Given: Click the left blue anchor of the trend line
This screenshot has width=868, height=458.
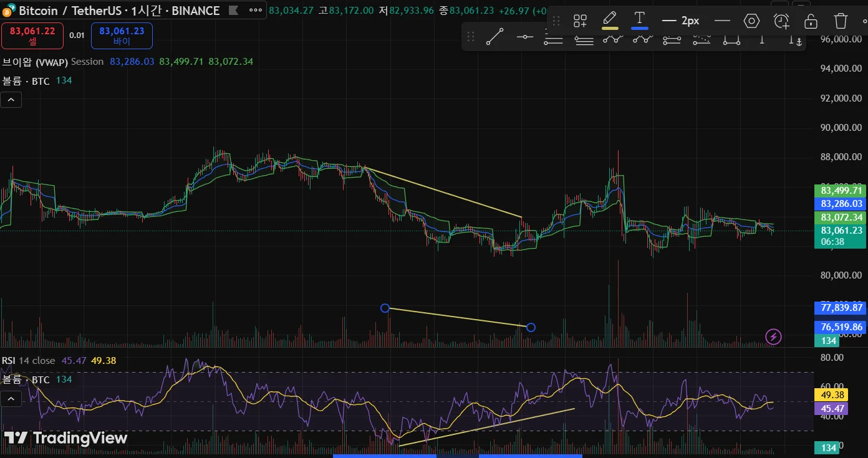Looking at the screenshot, I should tap(385, 308).
